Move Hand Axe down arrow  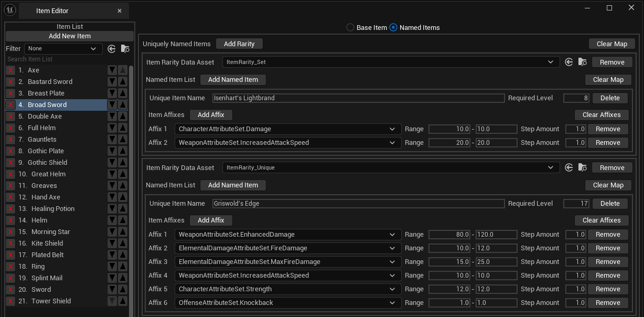(x=112, y=197)
